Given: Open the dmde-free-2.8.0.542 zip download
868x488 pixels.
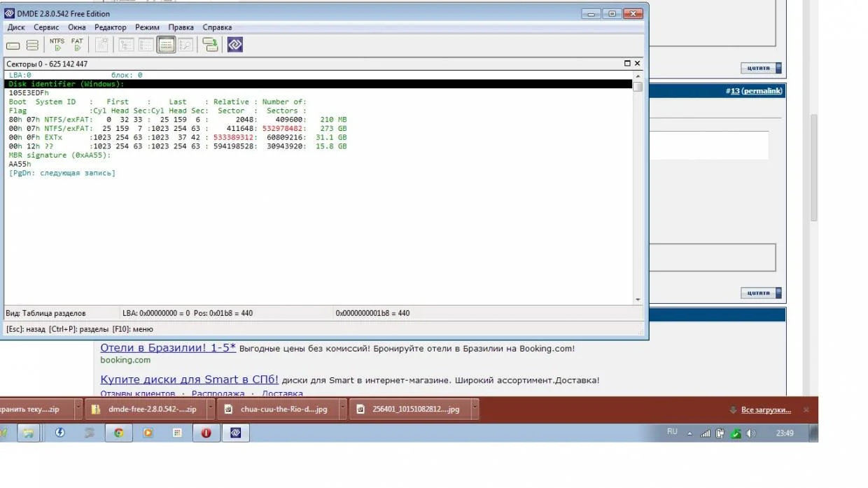Looking at the screenshot, I should [147, 409].
